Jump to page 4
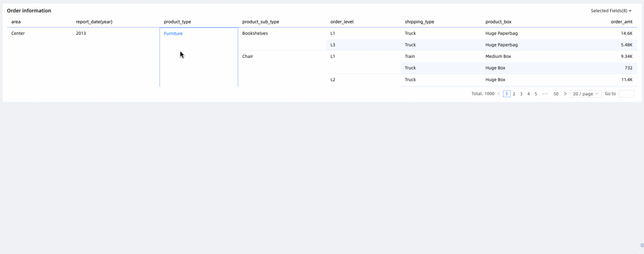This screenshot has height=254, width=644. 528,94
